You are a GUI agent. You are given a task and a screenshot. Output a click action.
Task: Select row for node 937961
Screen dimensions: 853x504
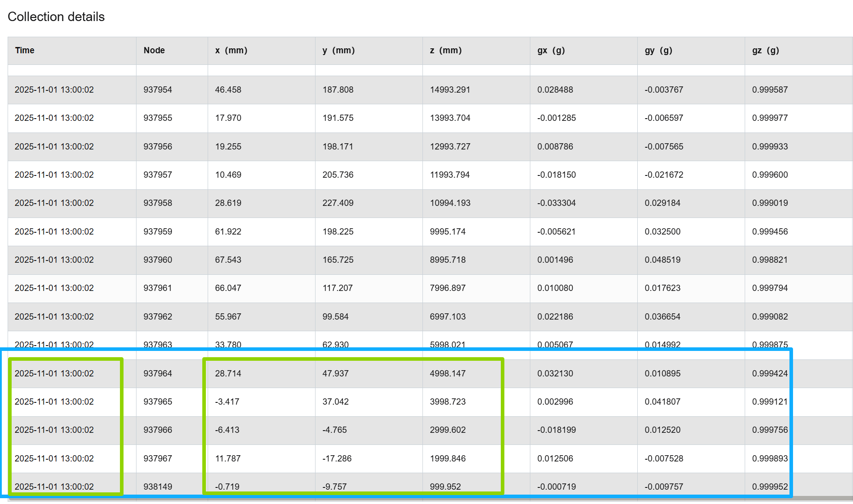(x=430, y=288)
